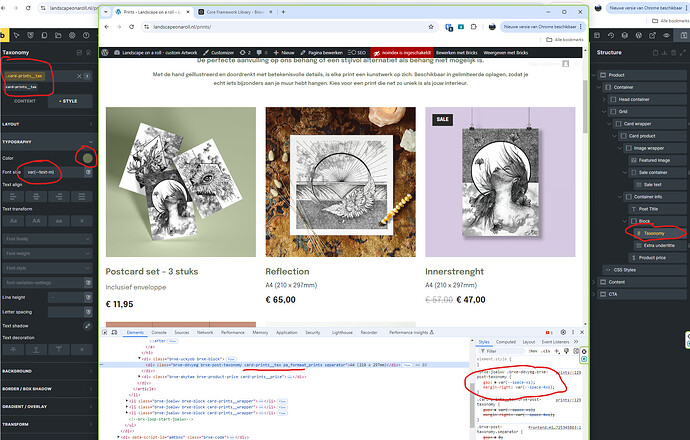Open the page settings gear icon
Image resolution: width=690 pixels, height=440 pixels.
[x=72, y=35]
